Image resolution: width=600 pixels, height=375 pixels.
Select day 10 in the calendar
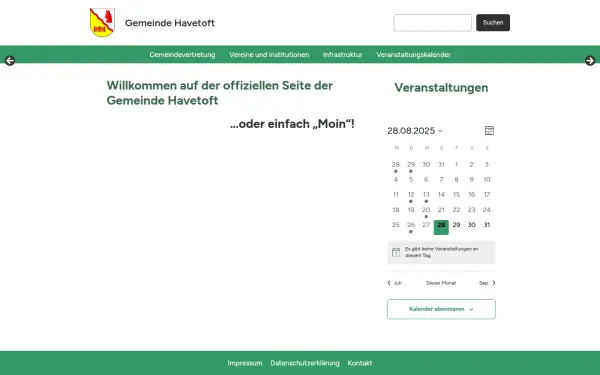[x=487, y=179]
